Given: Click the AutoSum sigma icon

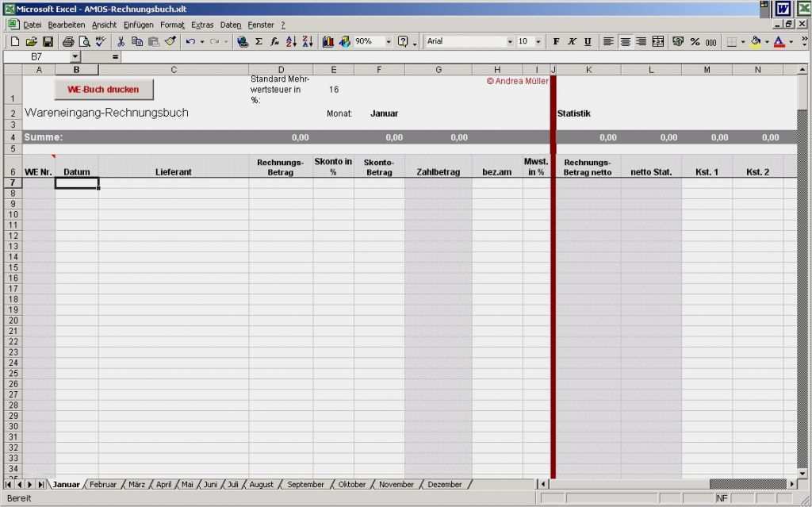Looking at the screenshot, I should pos(259,41).
